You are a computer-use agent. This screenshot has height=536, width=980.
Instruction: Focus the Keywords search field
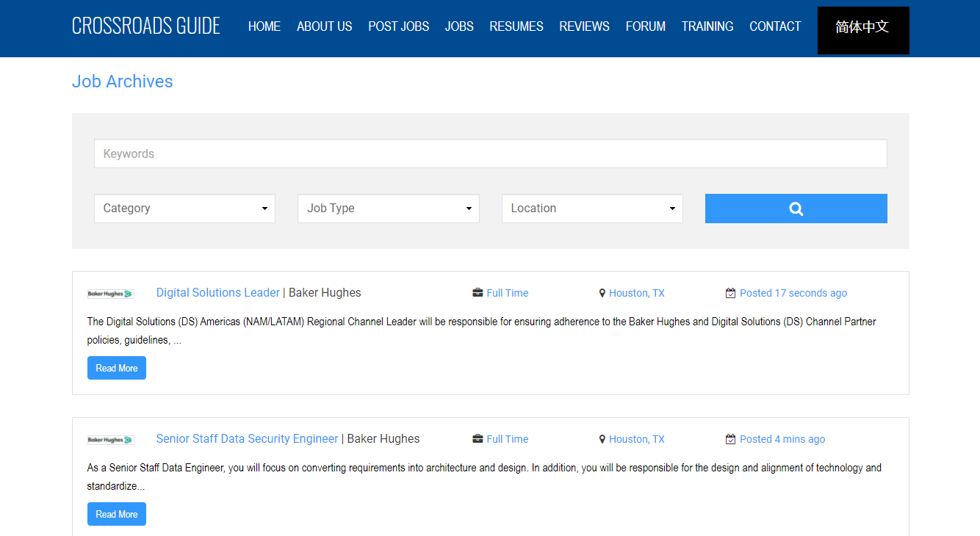pyautogui.click(x=491, y=153)
